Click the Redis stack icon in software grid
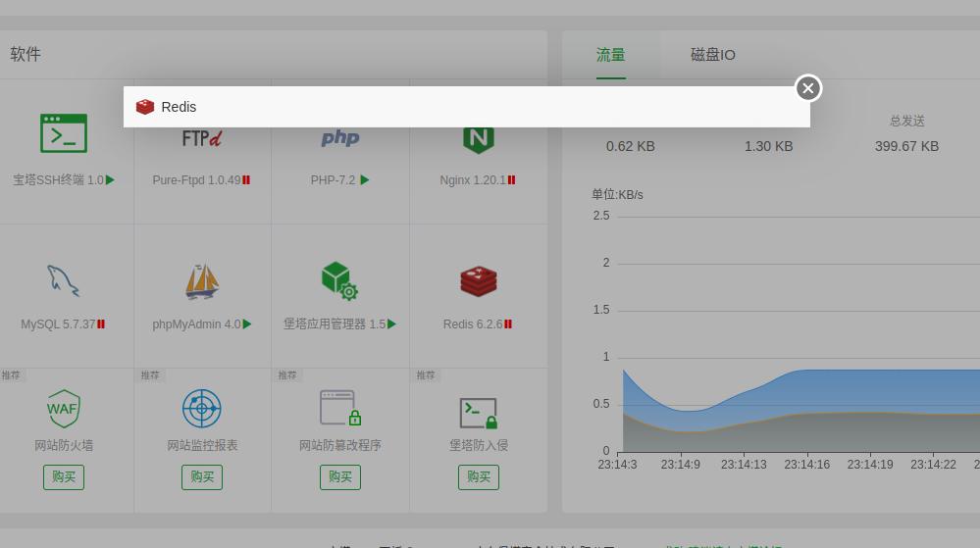980x548 pixels. pos(478,281)
